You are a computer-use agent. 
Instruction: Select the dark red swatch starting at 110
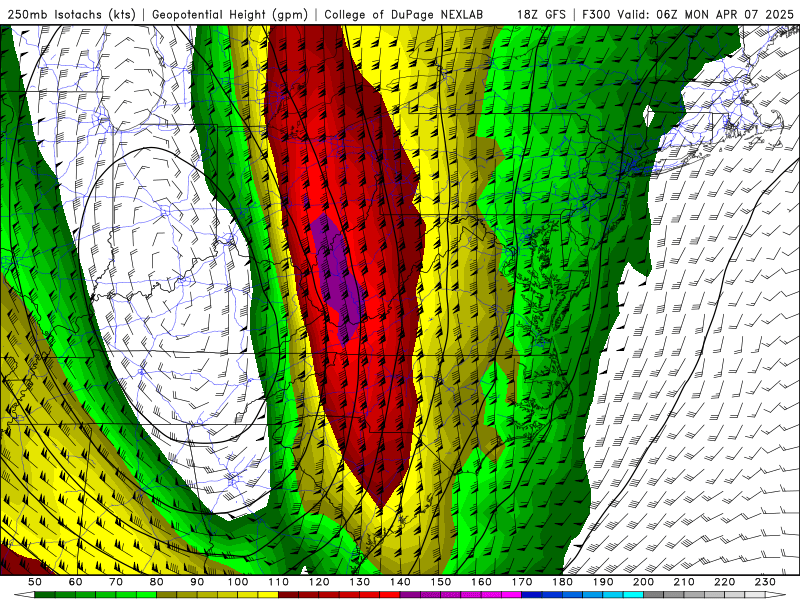pyautogui.click(x=289, y=595)
